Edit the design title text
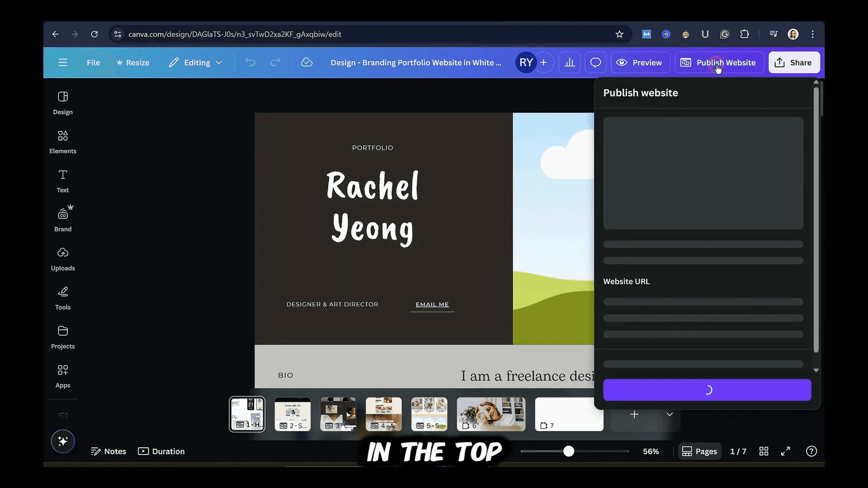 click(x=416, y=62)
